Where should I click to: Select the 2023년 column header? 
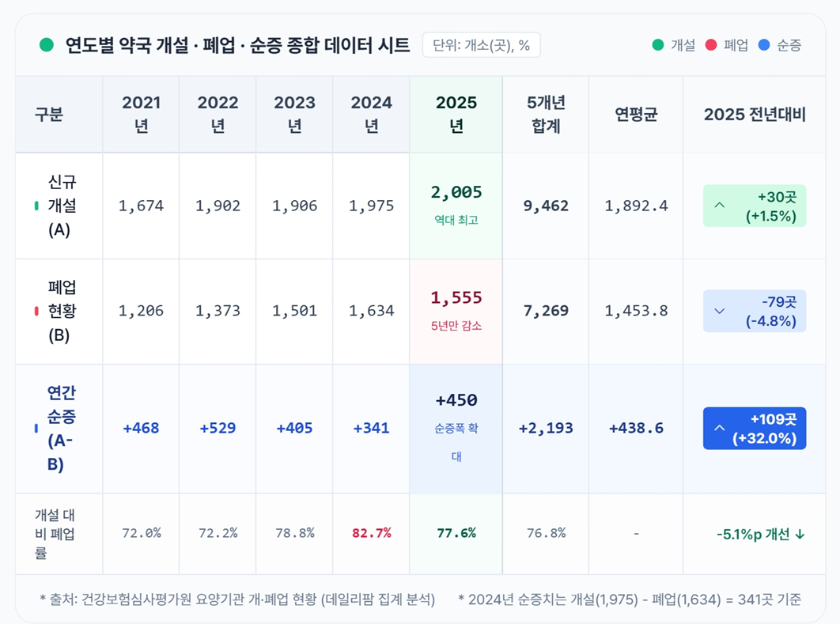[294, 114]
